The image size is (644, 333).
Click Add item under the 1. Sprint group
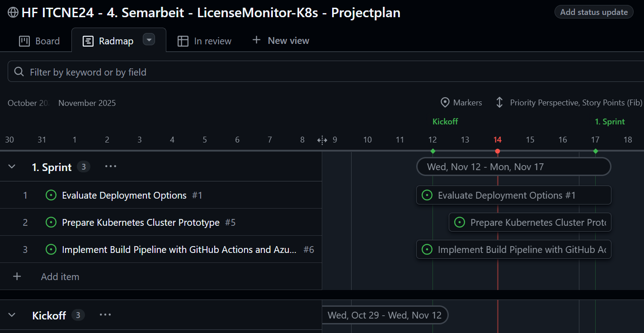tap(60, 276)
